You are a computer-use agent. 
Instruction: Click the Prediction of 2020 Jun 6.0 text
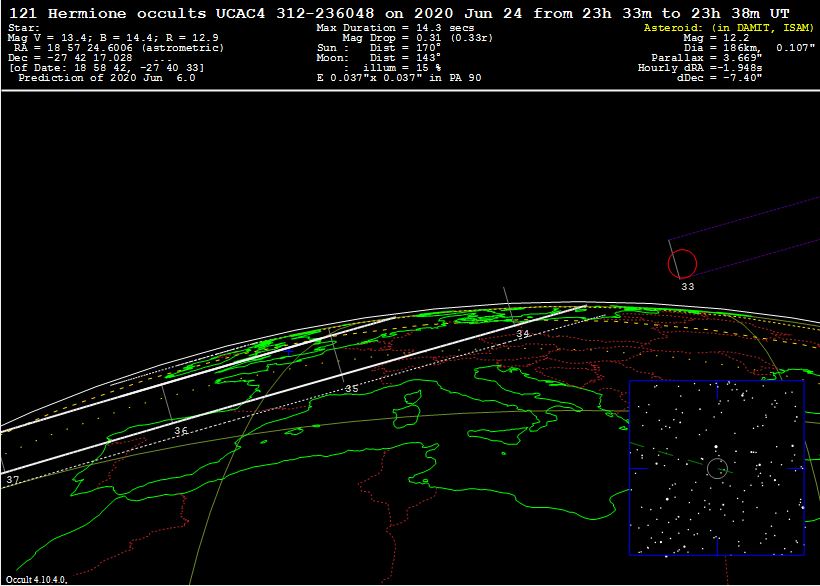107,77
